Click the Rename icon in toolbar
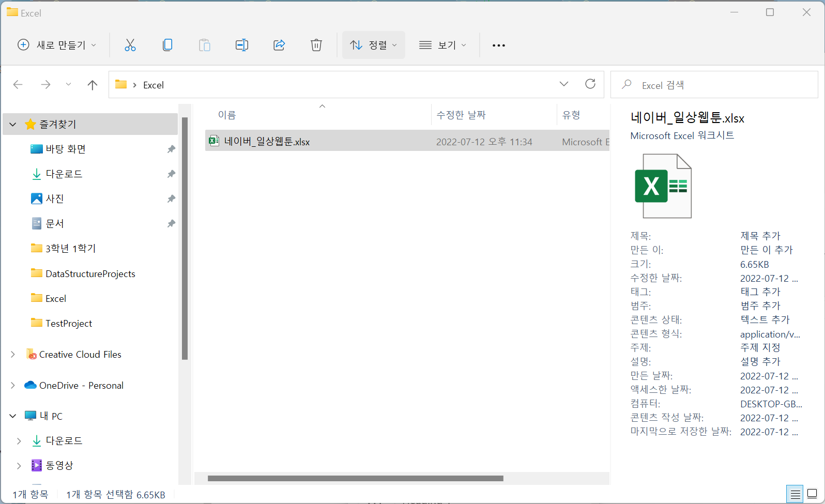Viewport: 825px width, 504px height. click(x=242, y=45)
